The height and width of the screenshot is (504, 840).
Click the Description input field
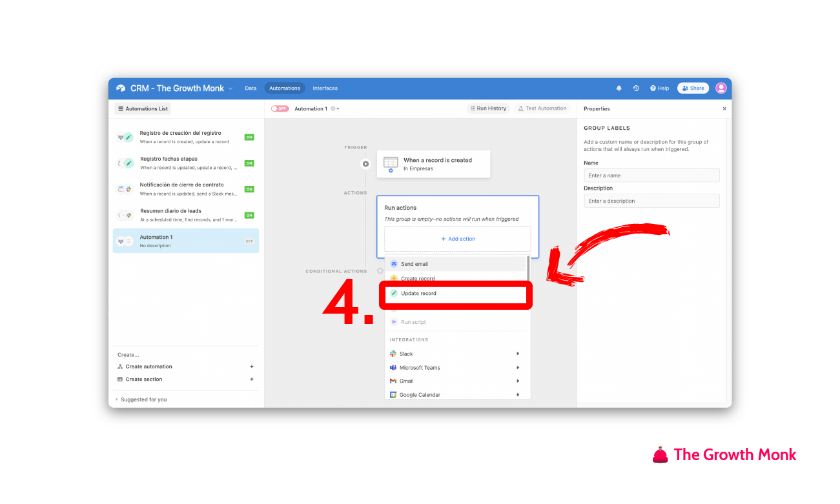tap(651, 201)
